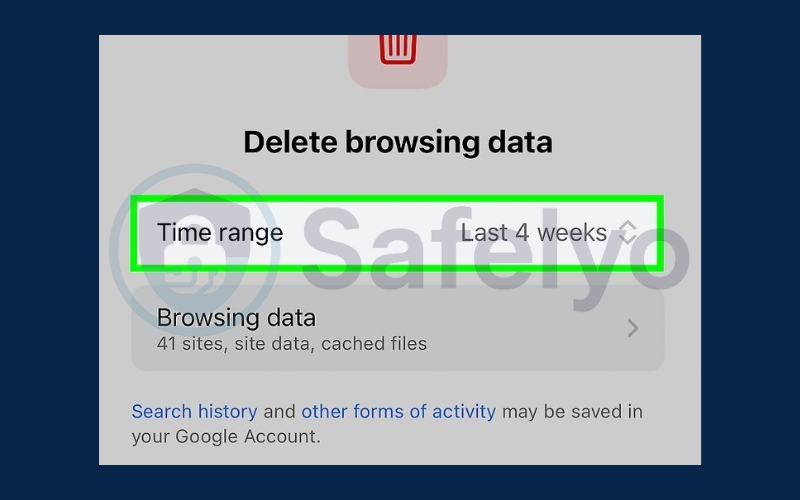Click "41 sites, site data, cached files" subtitle
Viewport: 800px width, 500px height.
click(x=292, y=344)
